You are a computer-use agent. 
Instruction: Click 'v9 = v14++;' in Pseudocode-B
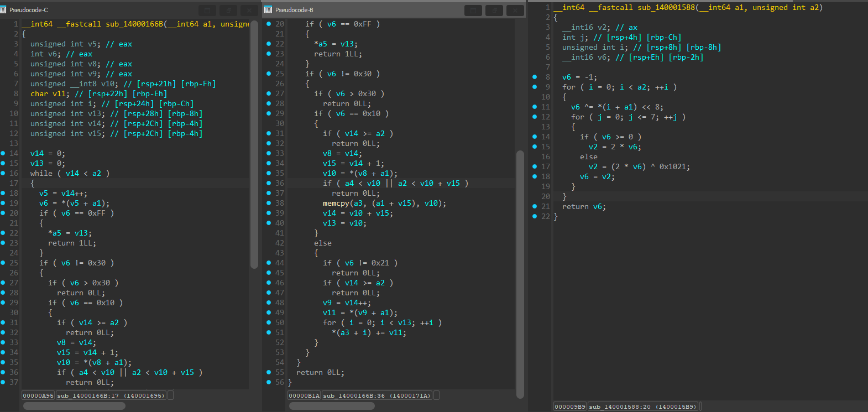coord(347,303)
